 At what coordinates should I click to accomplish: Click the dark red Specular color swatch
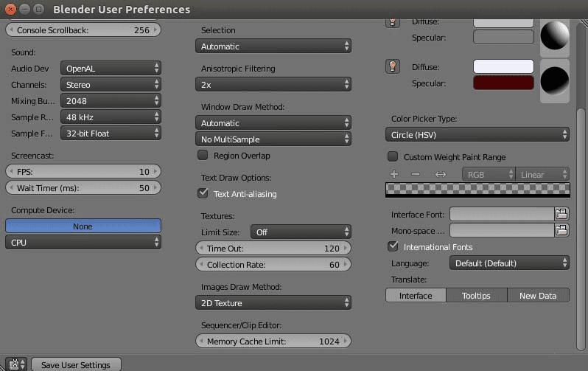(x=503, y=83)
